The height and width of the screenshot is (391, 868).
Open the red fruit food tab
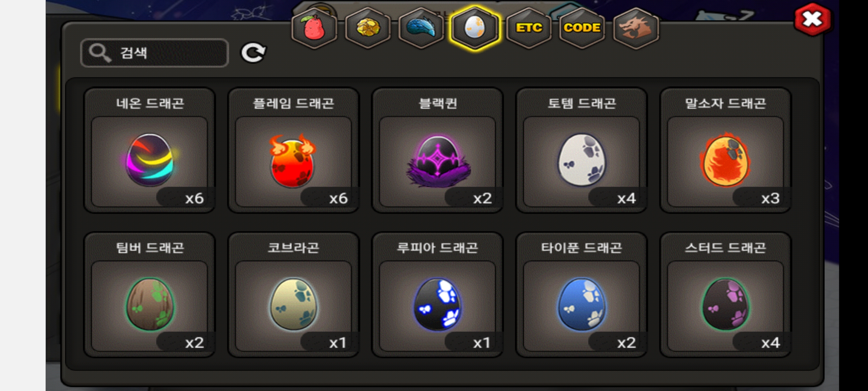point(314,28)
